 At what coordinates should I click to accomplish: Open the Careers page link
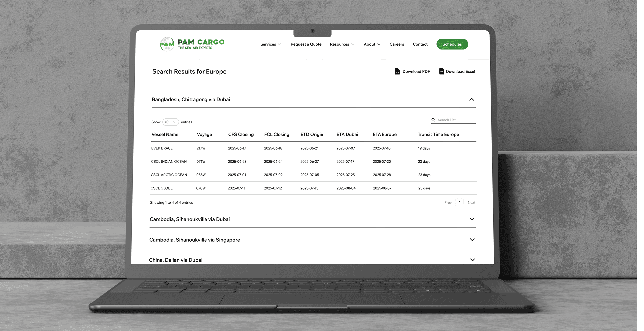point(397,44)
